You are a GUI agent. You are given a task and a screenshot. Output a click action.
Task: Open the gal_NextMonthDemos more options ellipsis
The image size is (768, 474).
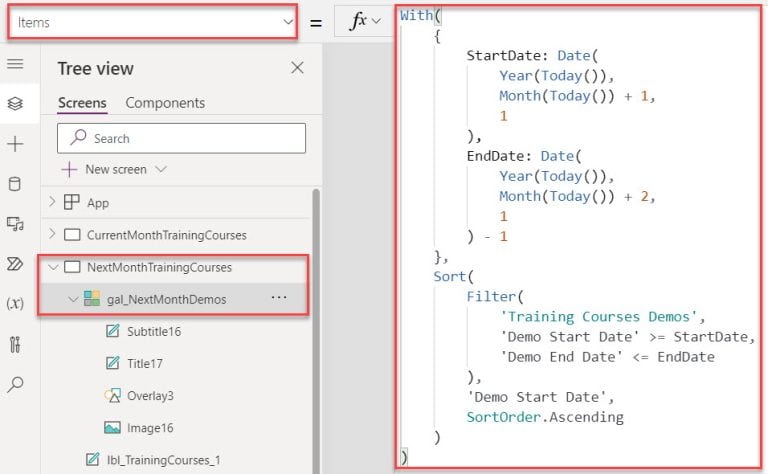(x=279, y=297)
